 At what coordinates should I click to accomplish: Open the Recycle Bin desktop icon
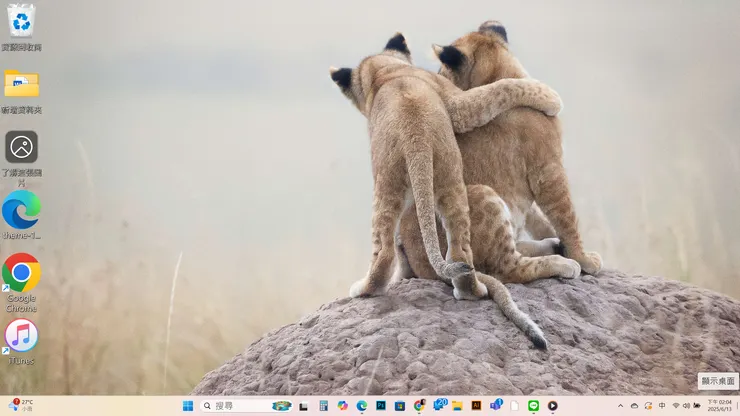pyautogui.click(x=21, y=27)
